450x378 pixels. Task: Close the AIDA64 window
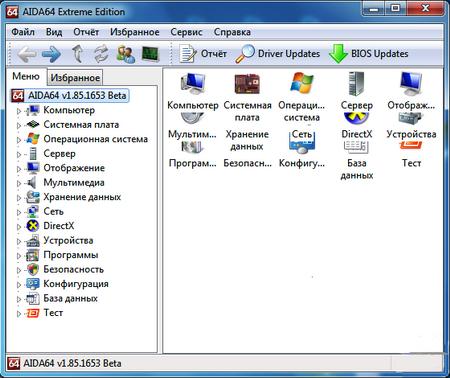coord(425,9)
